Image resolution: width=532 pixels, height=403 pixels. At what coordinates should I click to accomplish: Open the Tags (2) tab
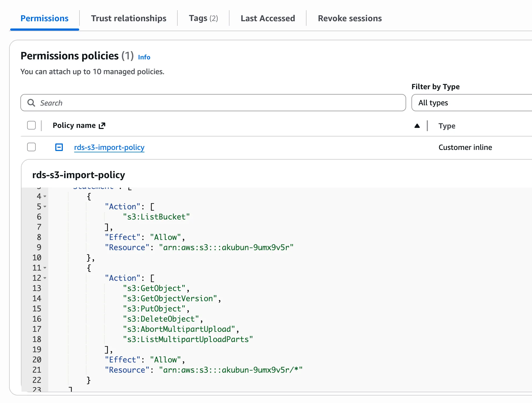coord(203,18)
